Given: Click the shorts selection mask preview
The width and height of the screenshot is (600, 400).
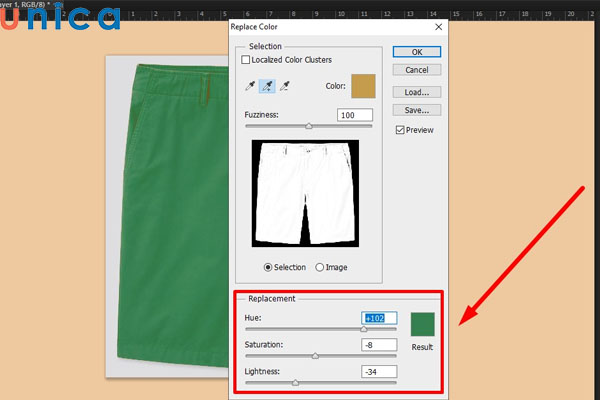Looking at the screenshot, I should tap(305, 193).
